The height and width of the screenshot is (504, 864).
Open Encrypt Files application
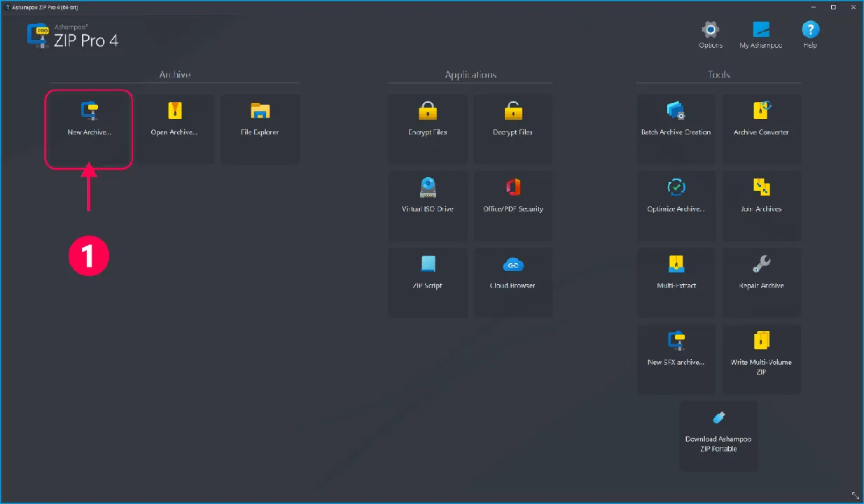point(428,129)
